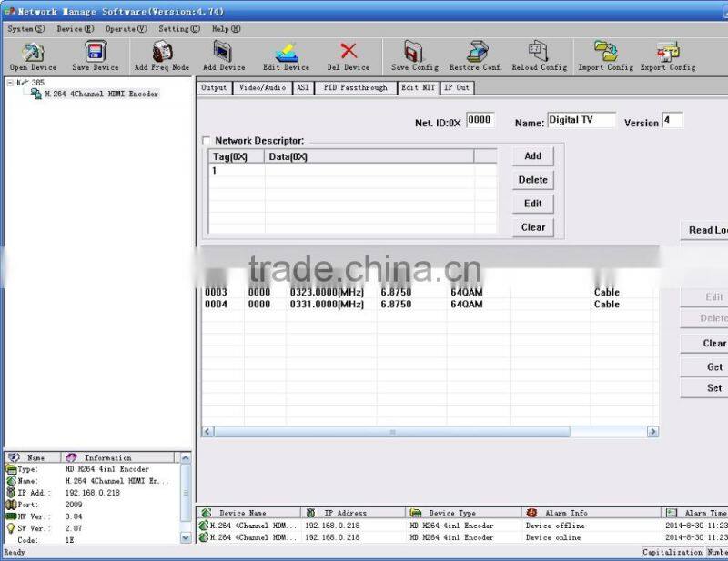Image resolution: width=728 pixels, height=561 pixels.
Task: Click the Net. ID input field
Action: (480, 120)
